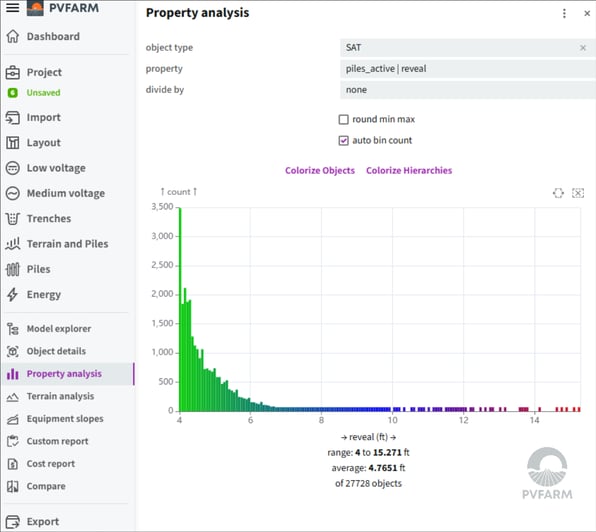Clear the SAT object type selection
The width and height of the screenshot is (596, 532).
pyautogui.click(x=583, y=48)
